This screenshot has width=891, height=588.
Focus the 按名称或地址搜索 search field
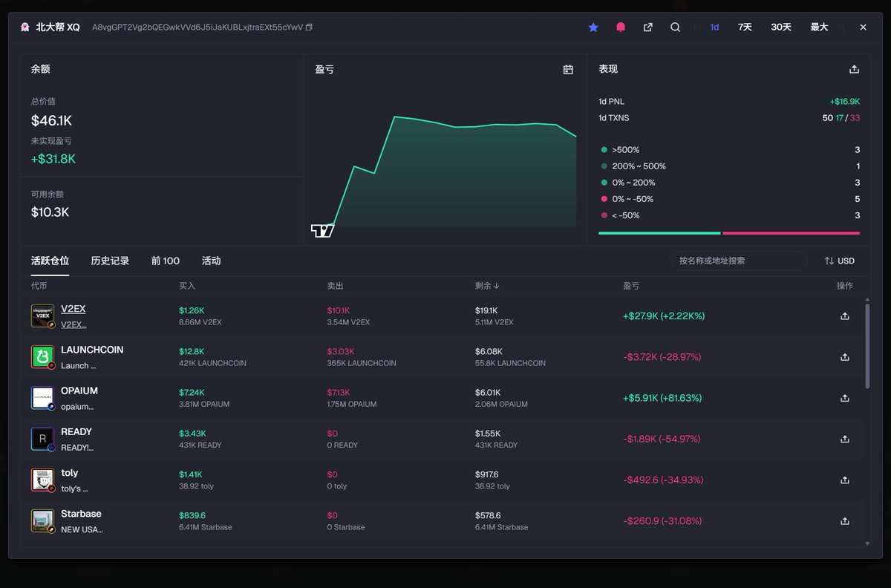pos(738,261)
